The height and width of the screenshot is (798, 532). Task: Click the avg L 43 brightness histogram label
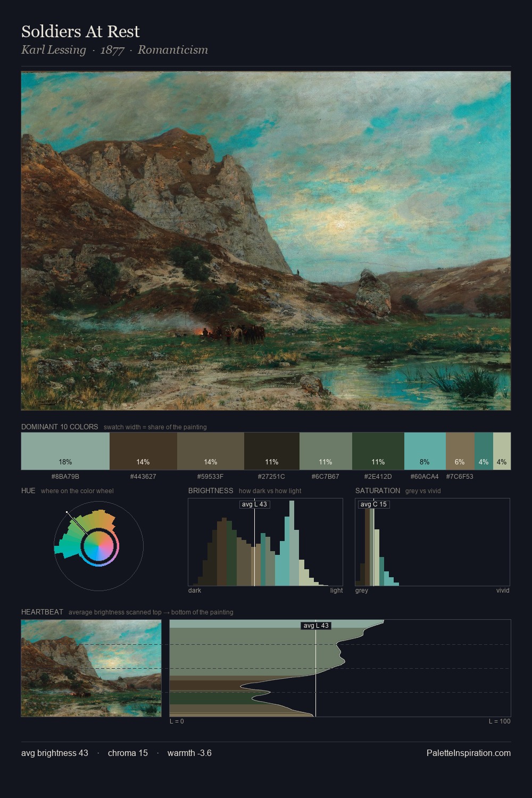[x=254, y=504]
